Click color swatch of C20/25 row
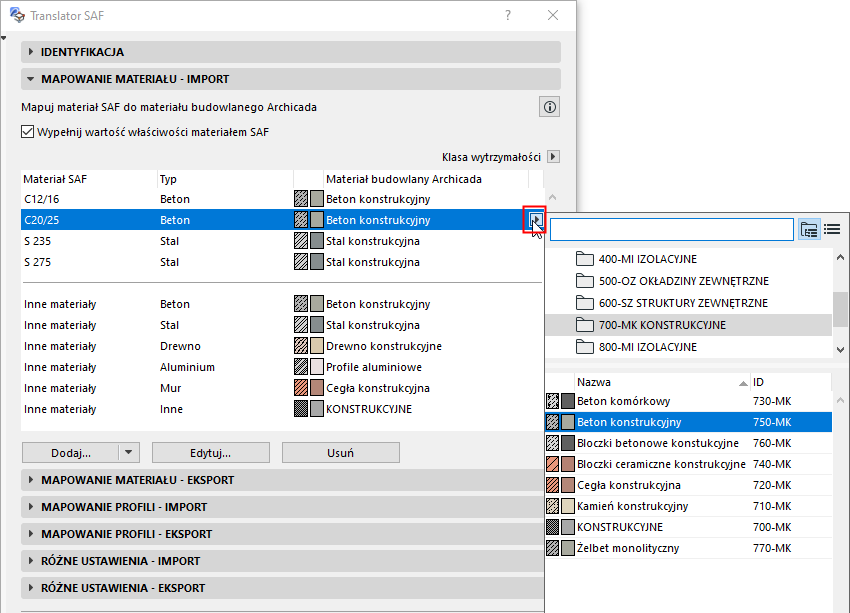The image size is (850, 613). coord(317,220)
